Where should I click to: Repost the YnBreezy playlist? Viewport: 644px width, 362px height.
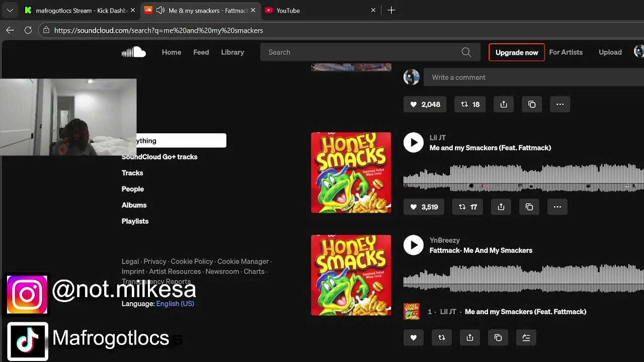(x=442, y=338)
